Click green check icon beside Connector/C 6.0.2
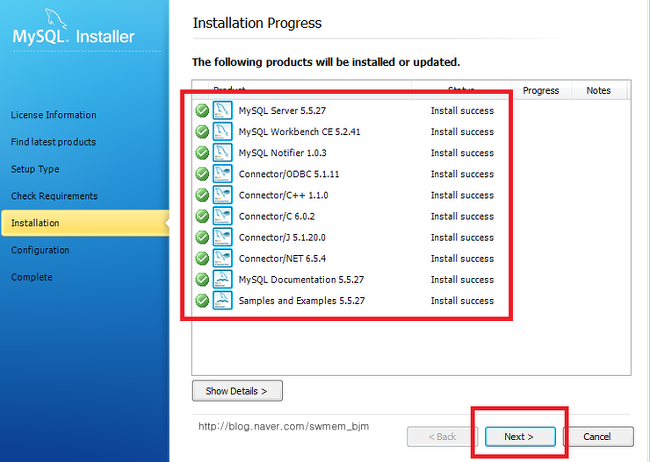Image resolution: width=650 pixels, height=462 pixels. (202, 216)
